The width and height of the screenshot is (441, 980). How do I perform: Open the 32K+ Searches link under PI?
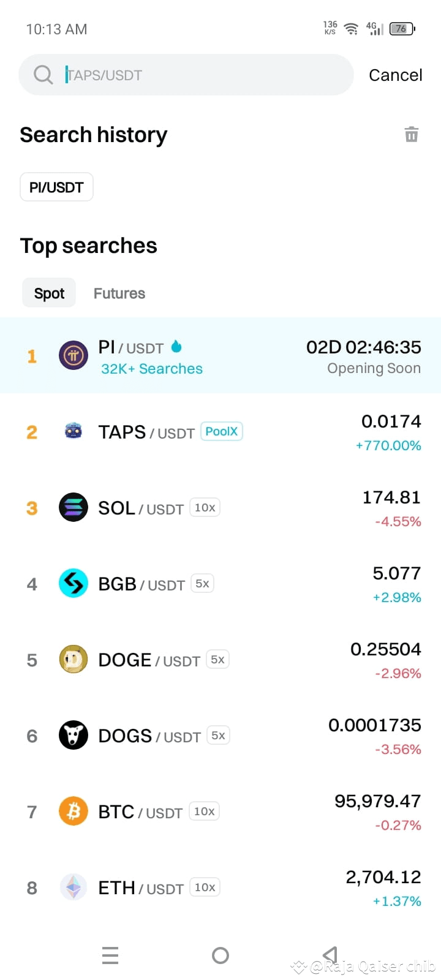click(x=151, y=368)
